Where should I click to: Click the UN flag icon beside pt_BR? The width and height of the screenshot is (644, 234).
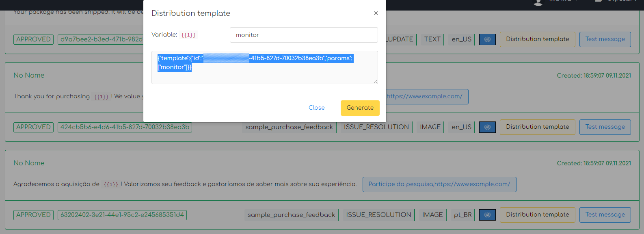click(x=487, y=215)
